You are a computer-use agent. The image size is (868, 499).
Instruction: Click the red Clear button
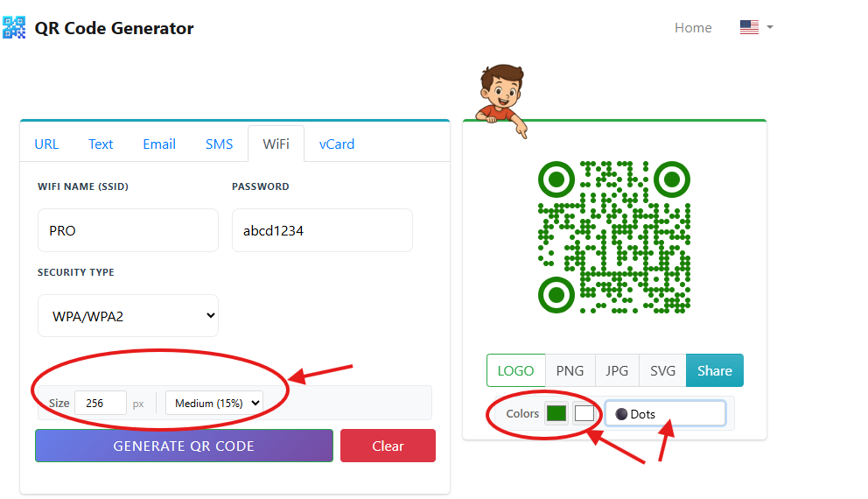(x=388, y=446)
